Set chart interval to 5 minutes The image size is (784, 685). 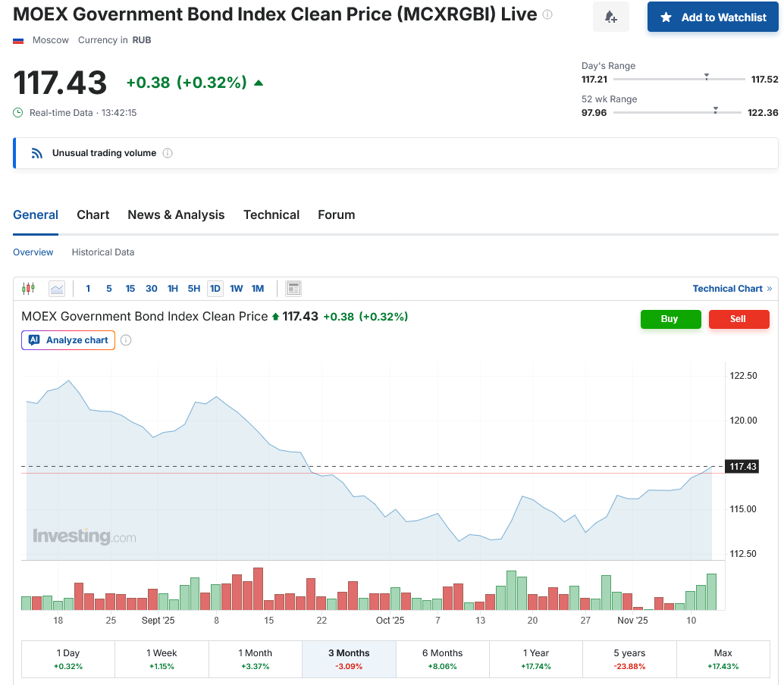[109, 289]
